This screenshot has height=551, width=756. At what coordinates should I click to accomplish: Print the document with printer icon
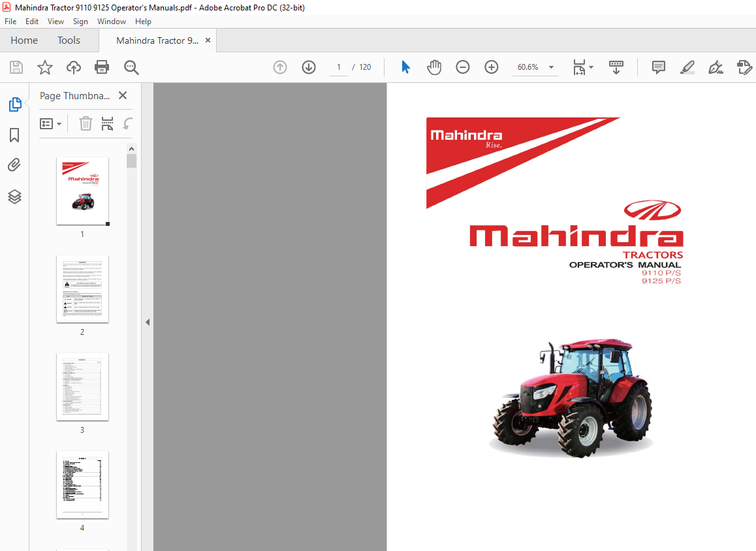[102, 67]
